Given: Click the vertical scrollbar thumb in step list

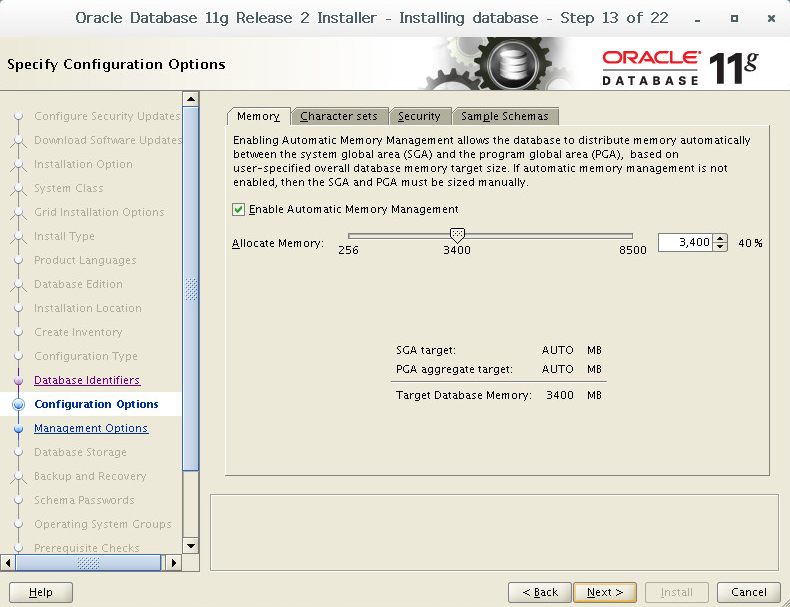Looking at the screenshot, I should [x=191, y=289].
